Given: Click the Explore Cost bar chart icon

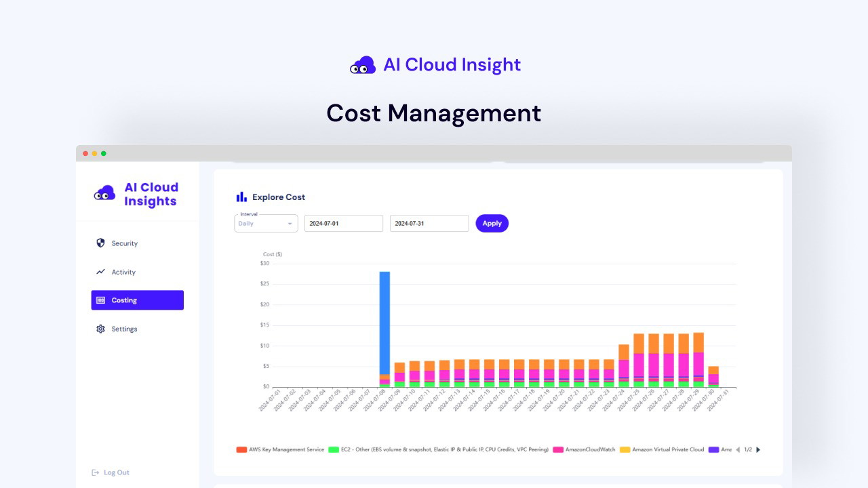Looking at the screenshot, I should point(241,197).
